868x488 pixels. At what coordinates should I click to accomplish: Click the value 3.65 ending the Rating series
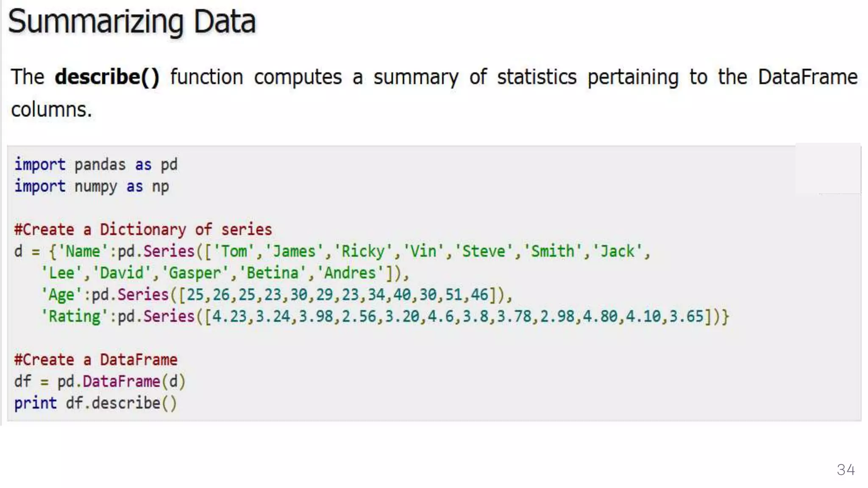click(x=687, y=316)
